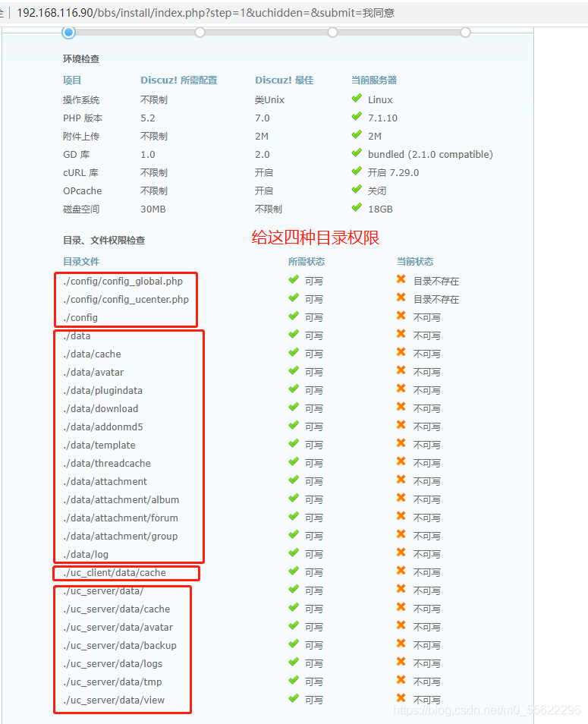Click the 目录文件 column header
This screenshot has height=724, width=588.
point(81,261)
